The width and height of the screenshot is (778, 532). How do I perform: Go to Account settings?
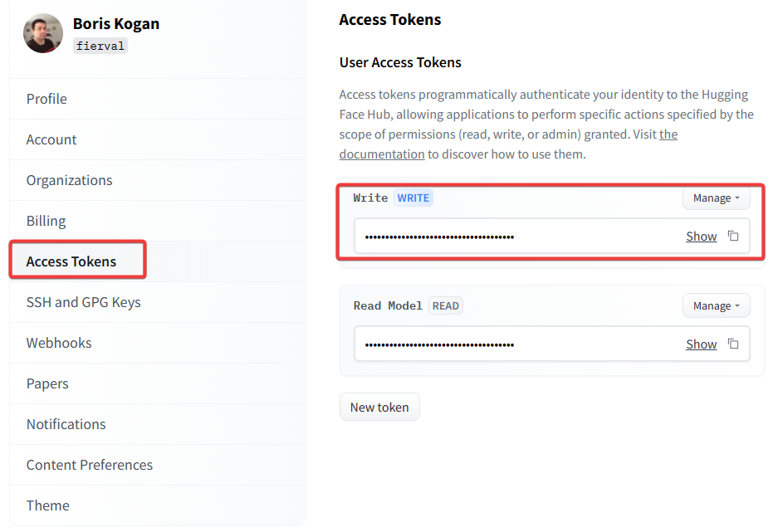click(51, 139)
